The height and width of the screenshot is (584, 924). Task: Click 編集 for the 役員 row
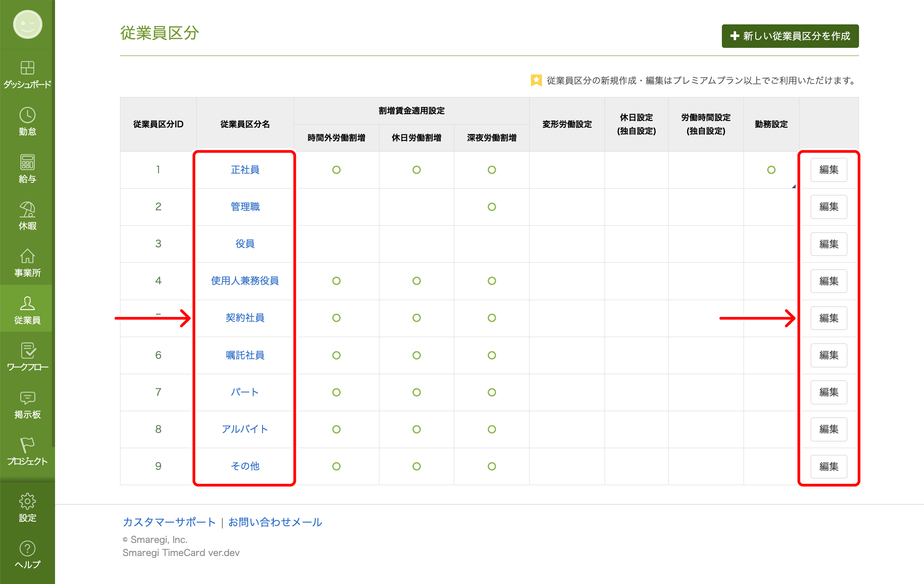[828, 244]
